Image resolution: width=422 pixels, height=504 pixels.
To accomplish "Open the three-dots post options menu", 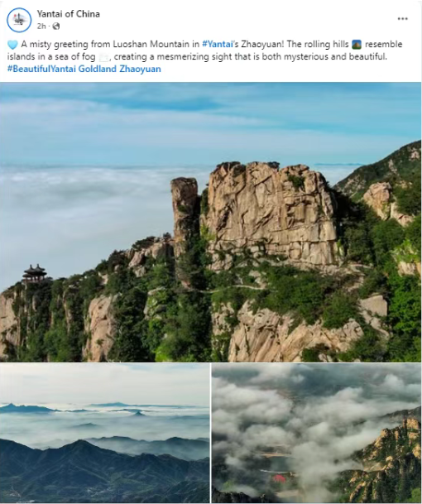I will click(x=402, y=19).
